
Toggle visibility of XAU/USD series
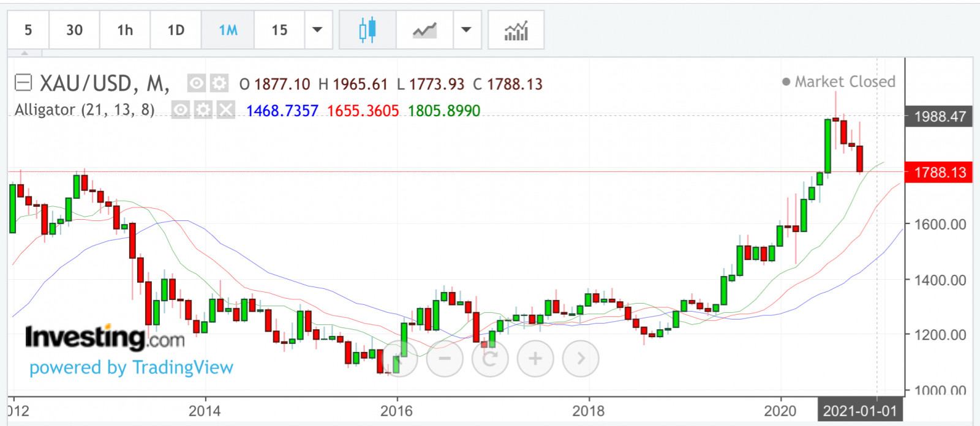pos(196,83)
